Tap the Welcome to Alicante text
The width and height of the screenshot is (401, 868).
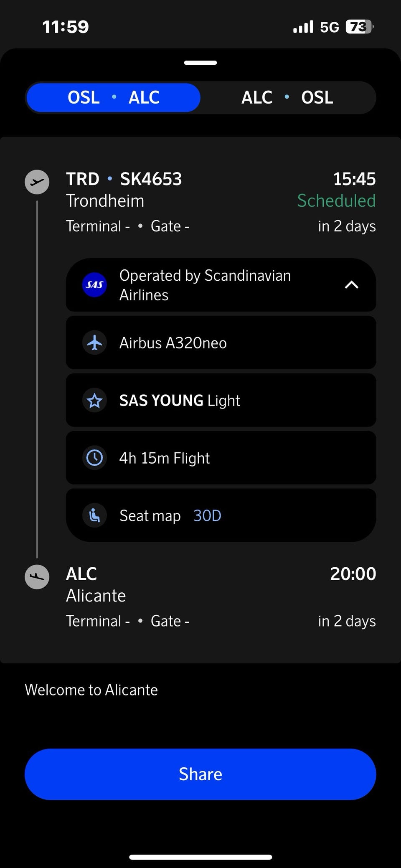[91, 690]
